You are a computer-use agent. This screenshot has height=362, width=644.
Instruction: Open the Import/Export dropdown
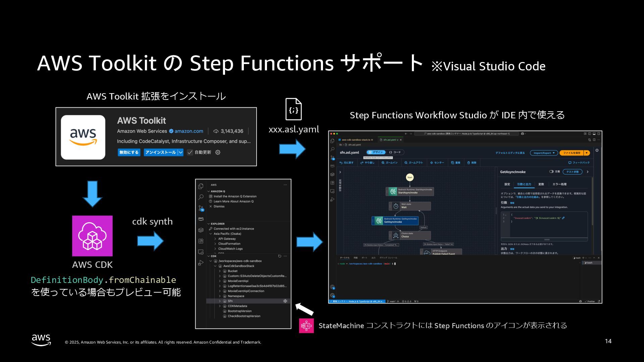544,153
